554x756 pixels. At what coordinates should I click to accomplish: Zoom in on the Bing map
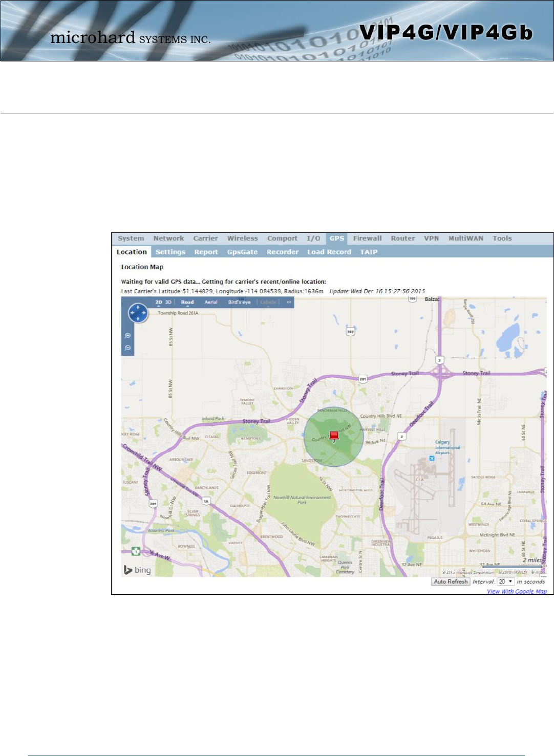pyautogui.click(x=128, y=336)
